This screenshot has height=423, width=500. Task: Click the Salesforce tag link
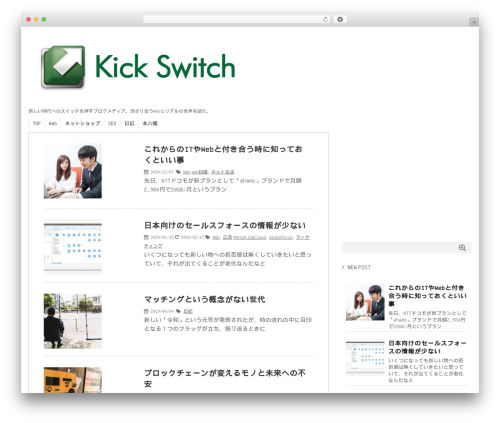[x=281, y=237]
